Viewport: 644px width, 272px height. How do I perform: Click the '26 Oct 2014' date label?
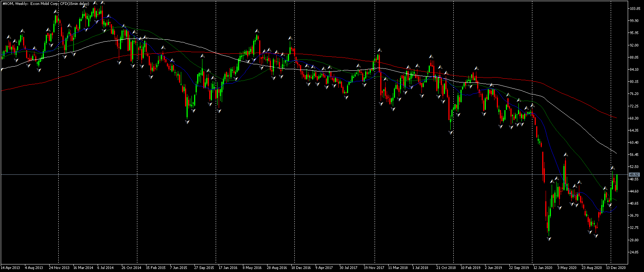131,268
